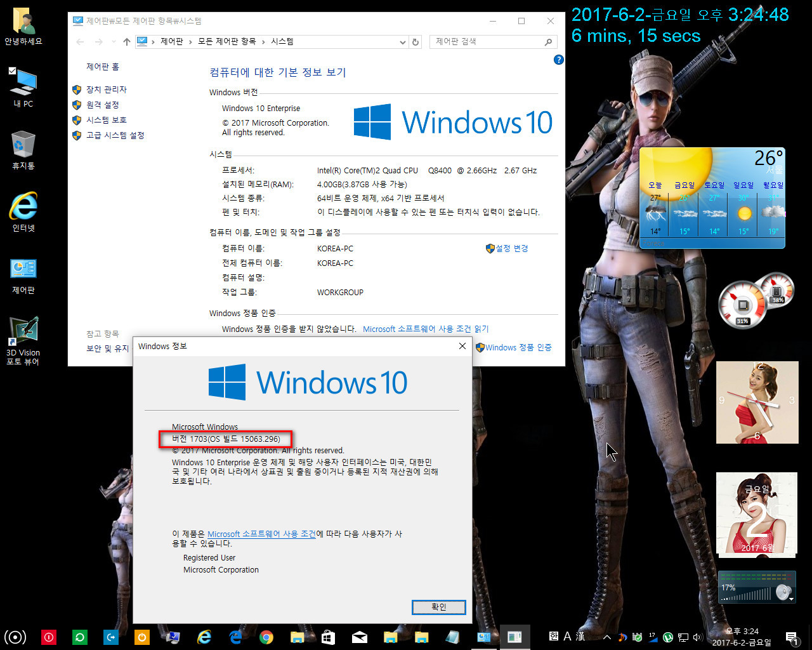Click the weather gadget showing 26°
The height and width of the screenshot is (650, 812).
[x=712, y=198]
